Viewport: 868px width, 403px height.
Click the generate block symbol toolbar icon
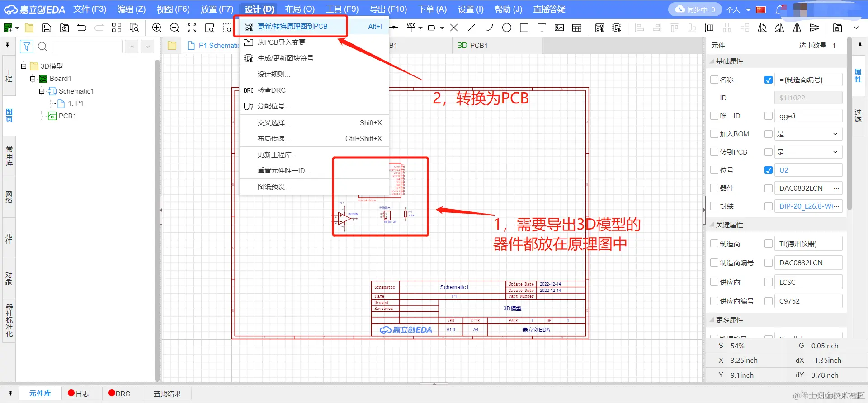pos(617,28)
